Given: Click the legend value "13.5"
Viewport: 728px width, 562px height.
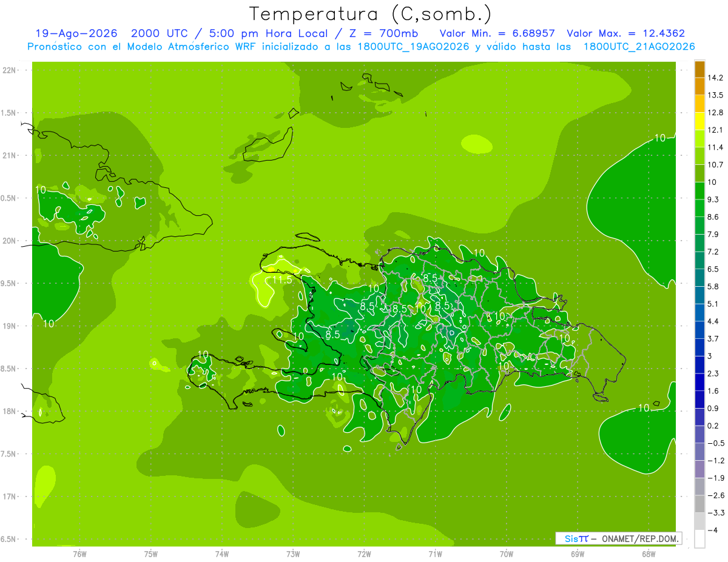Looking at the screenshot, I should (715, 95).
